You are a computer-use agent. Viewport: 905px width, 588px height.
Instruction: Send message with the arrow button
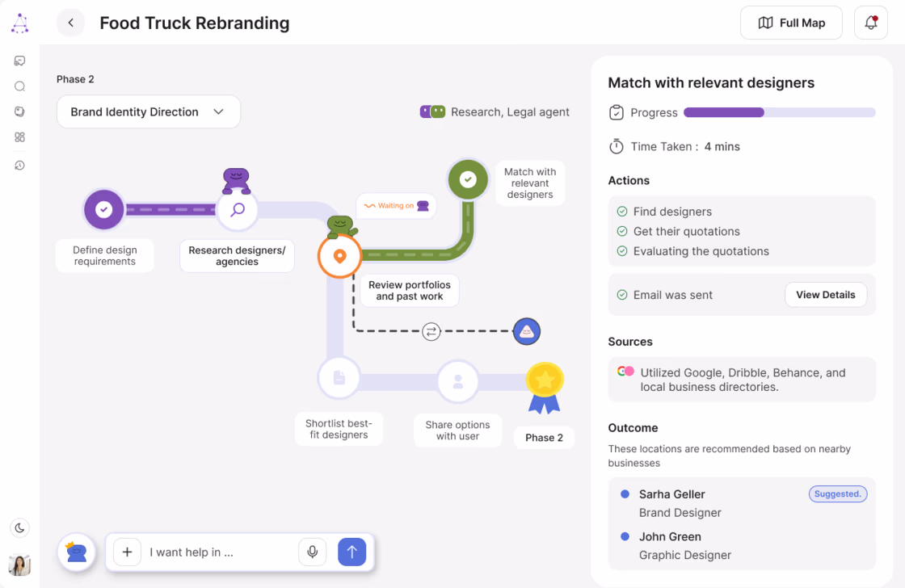[x=351, y=552]
